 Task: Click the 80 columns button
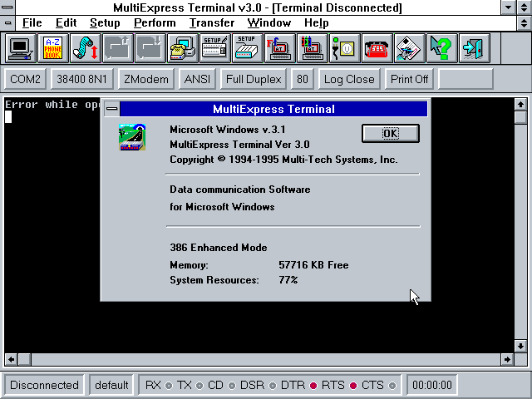[303, 79]
